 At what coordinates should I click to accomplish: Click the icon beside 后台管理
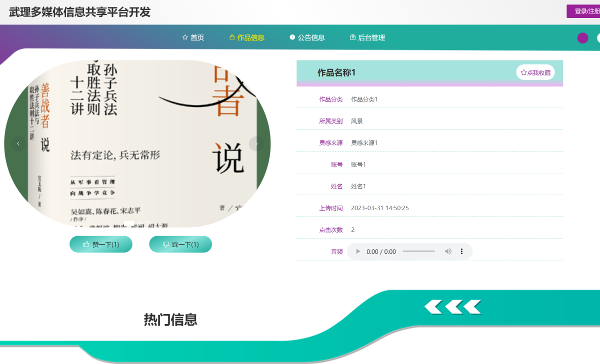pos(352,37)
